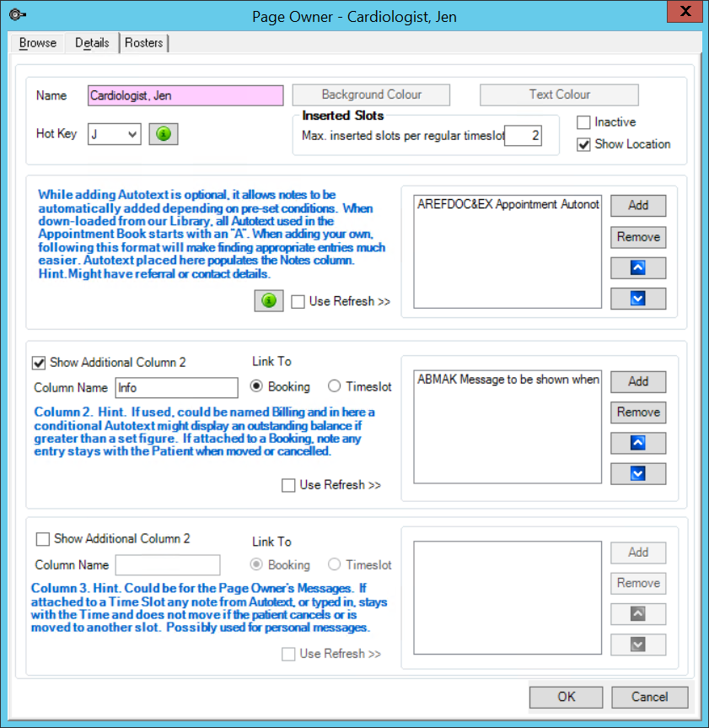Switch to the Browse tab
The height and width of the screenshot is (728, 709).
pyautogui.click(x=38, y=43)
